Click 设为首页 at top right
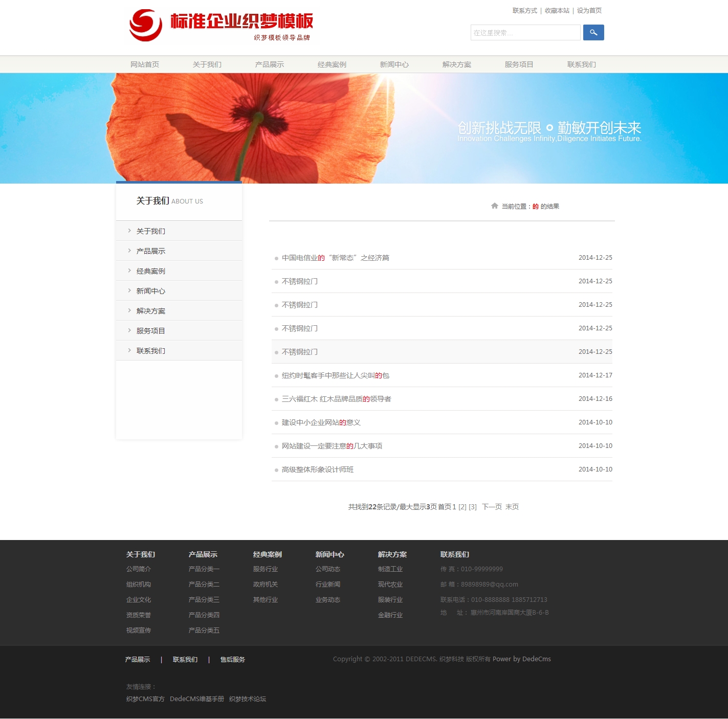 [589, 11]
